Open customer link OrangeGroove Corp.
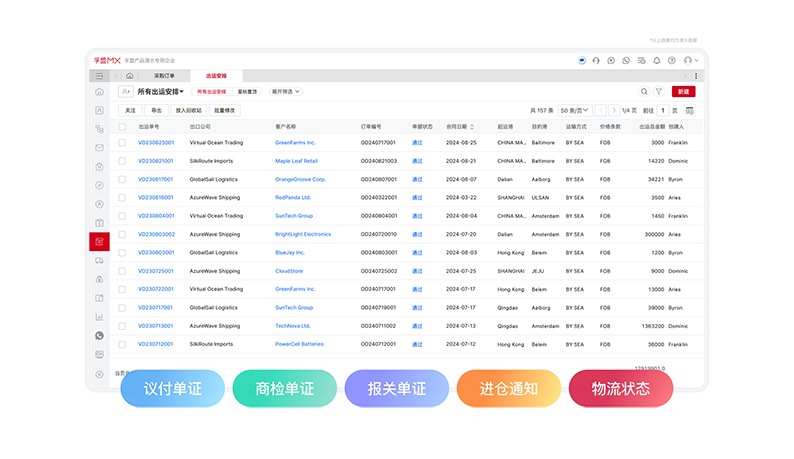The width and height of the screenshot is (794, 459). pos(300,179)
